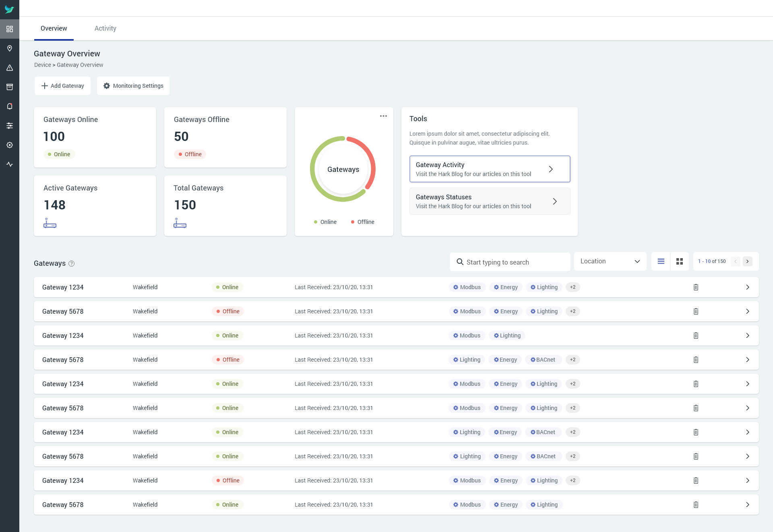Select the Overview tab

(54, 28)
